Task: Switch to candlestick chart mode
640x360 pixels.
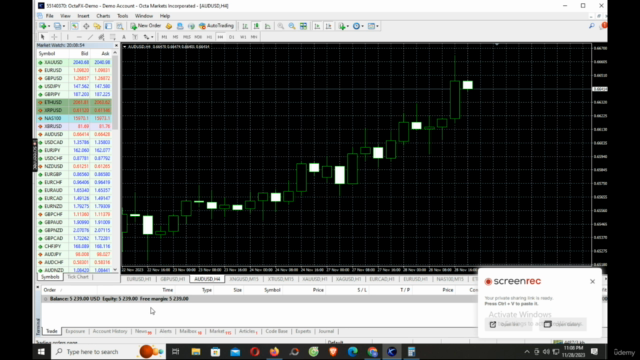Action: pos(256,26)
